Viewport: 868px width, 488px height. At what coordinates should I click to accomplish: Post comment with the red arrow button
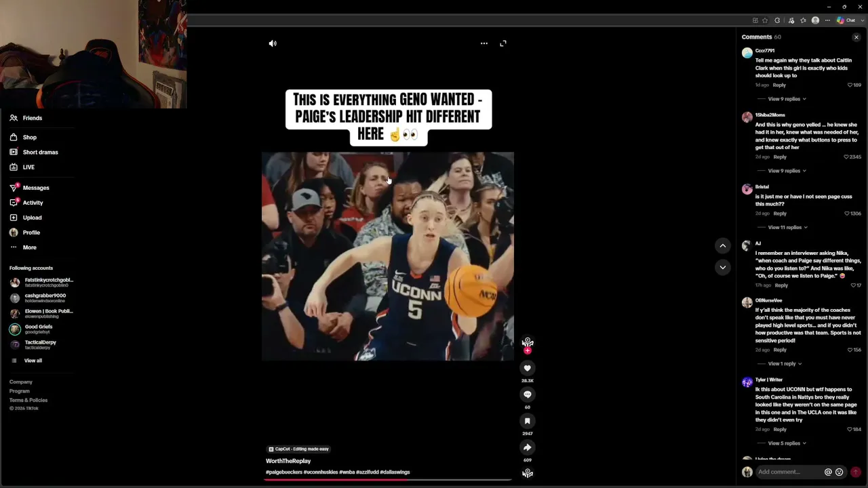(x=856, y=472)
